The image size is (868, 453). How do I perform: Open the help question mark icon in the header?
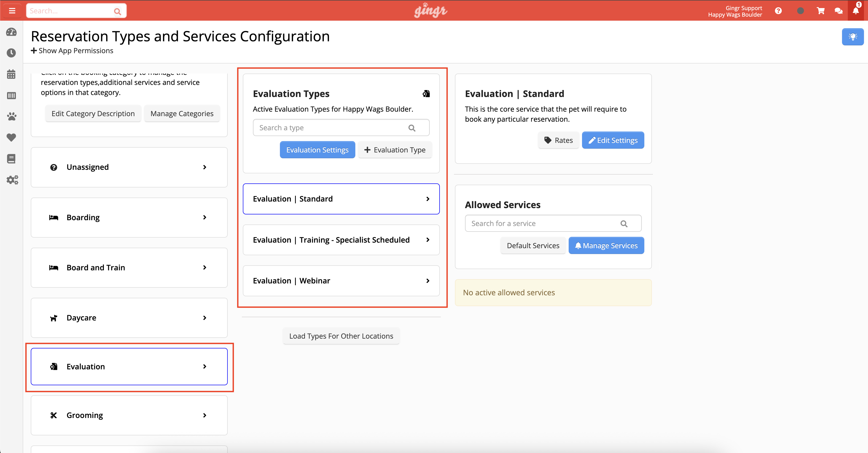[778, 11]
